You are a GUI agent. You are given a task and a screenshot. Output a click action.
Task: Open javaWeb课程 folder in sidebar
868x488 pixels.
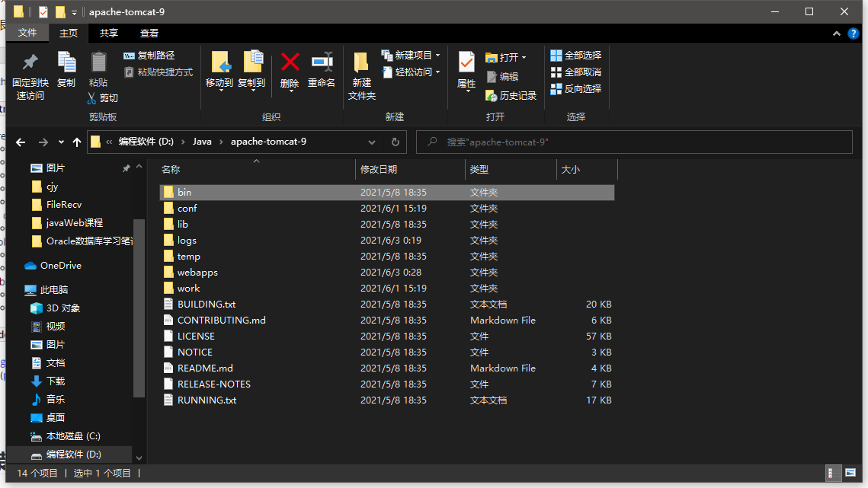click(x=68, y=223)
